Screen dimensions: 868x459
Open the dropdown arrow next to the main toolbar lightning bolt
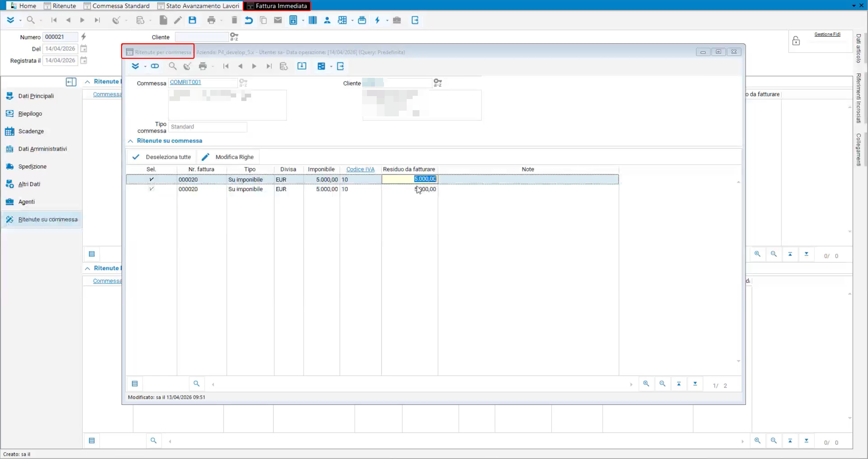tap(387, 21)
